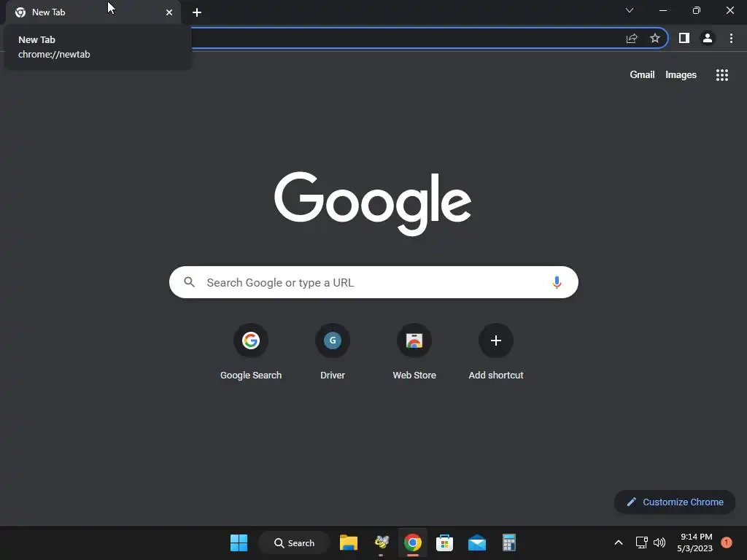Open the Google Search shortcut
The image size is (747, 560).
[x=251, y=351]
